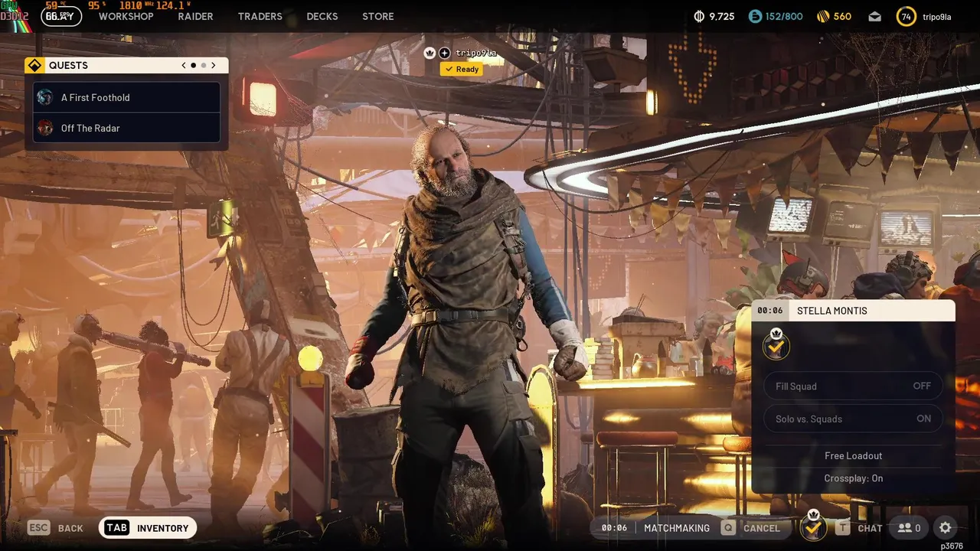Screen dimensions: 980x551
Task: Click the A First Foothold quest portrait
Action: tap(45, 97)
